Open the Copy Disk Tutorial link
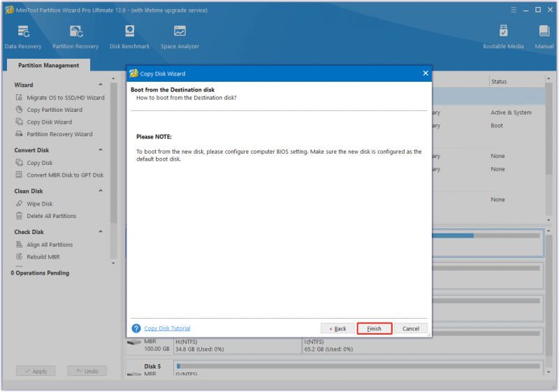This screenshot has height=392, width=559. pyautogui.click(x=167, y=328)
